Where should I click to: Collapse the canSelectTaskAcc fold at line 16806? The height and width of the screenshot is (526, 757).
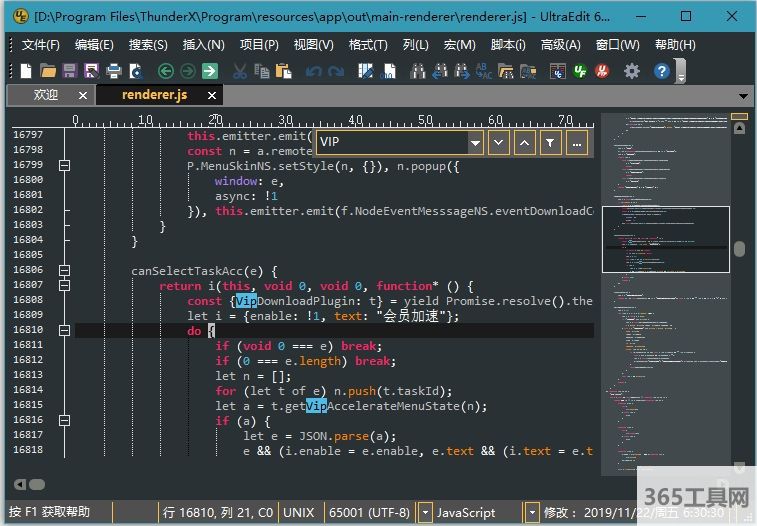65,270
